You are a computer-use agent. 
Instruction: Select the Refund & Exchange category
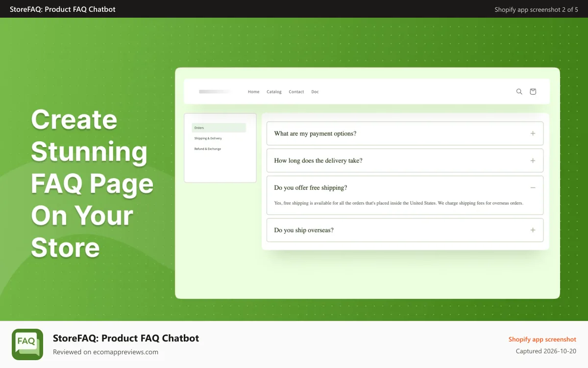coord(208,149)
